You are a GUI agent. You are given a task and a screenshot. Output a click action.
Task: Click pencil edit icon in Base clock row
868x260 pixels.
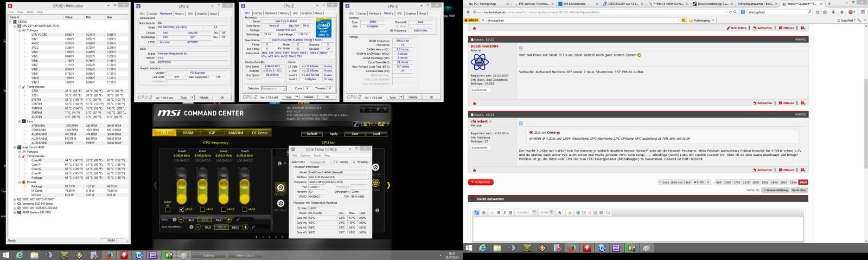253,227
